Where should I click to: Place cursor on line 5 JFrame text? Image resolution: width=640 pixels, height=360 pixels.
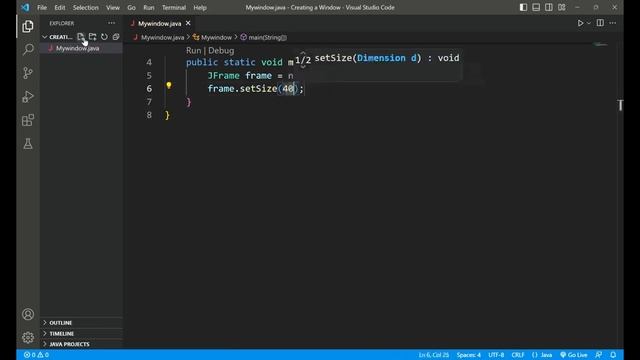pyautogui.click(x=223, y=76)
